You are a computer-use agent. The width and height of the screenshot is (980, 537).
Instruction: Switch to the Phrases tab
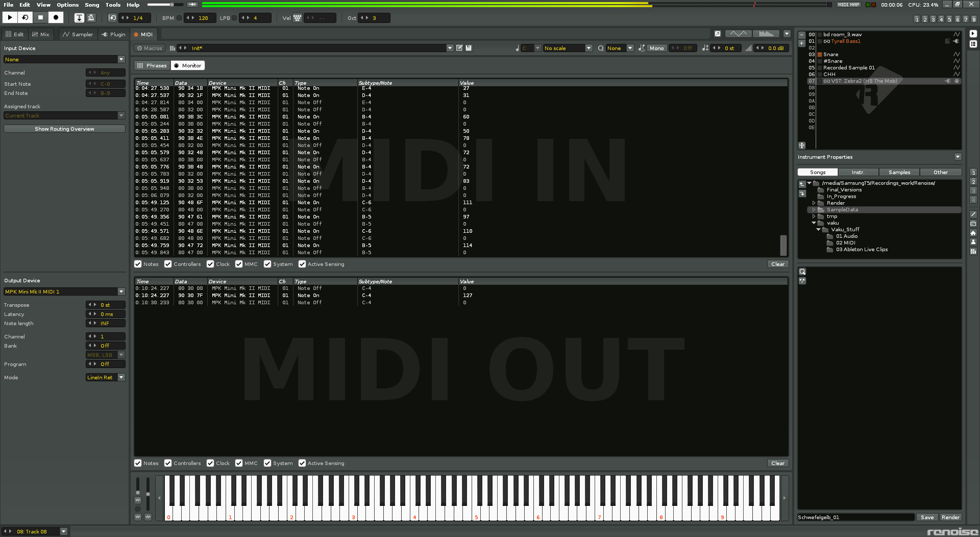152,65
